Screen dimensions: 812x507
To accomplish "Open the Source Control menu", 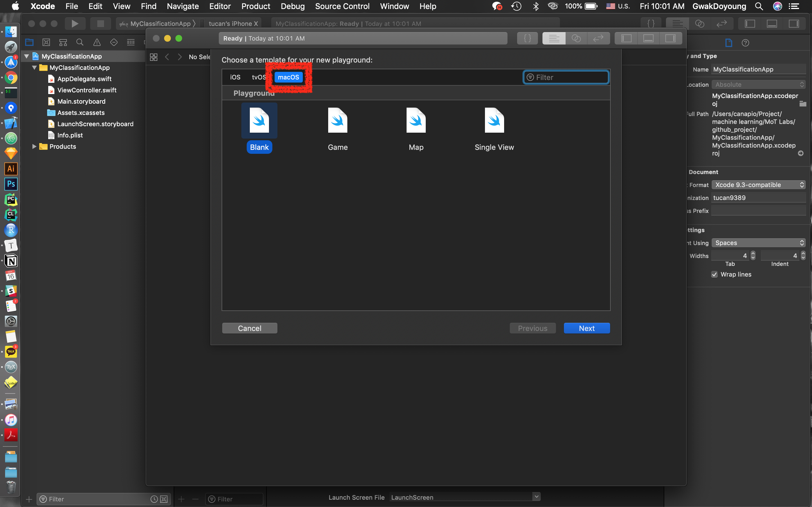I will (342, 6).
